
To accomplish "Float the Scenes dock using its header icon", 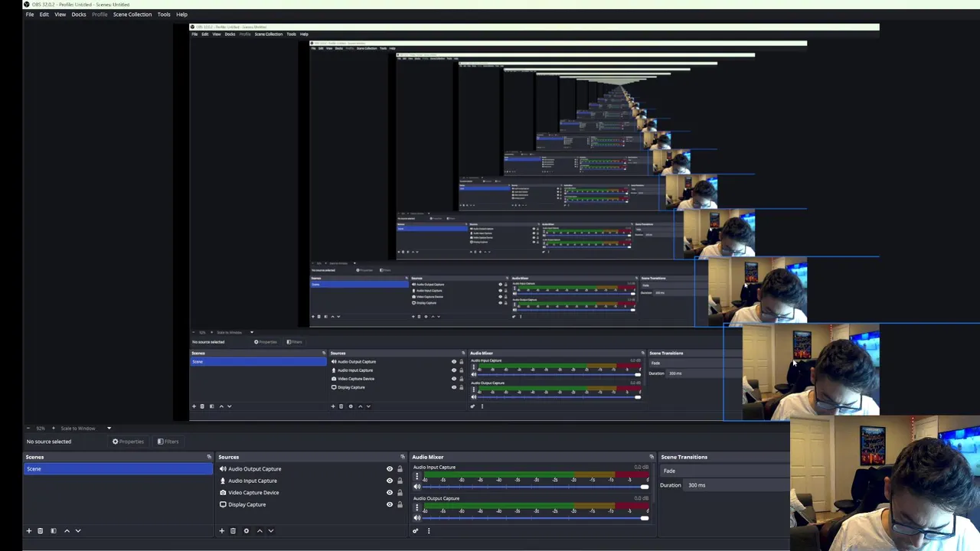I will click(x=208, y=457).
